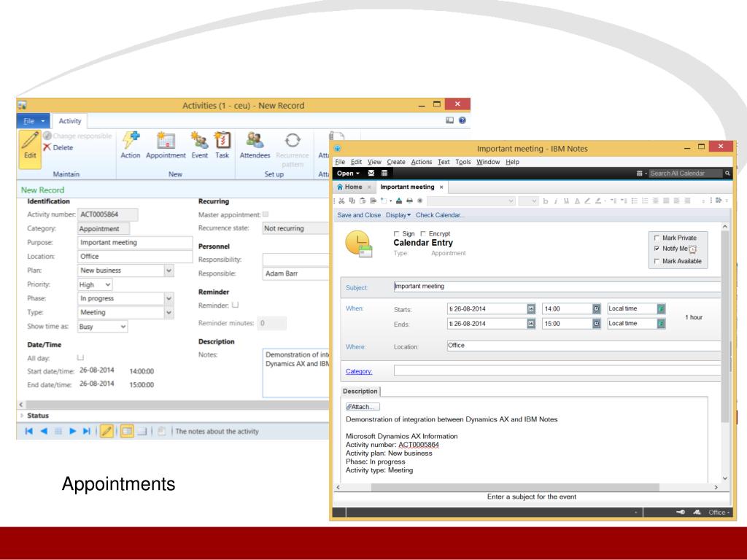747x560 pixels.
Task: Select the Description tab
Action: click(x=360, y=391)
